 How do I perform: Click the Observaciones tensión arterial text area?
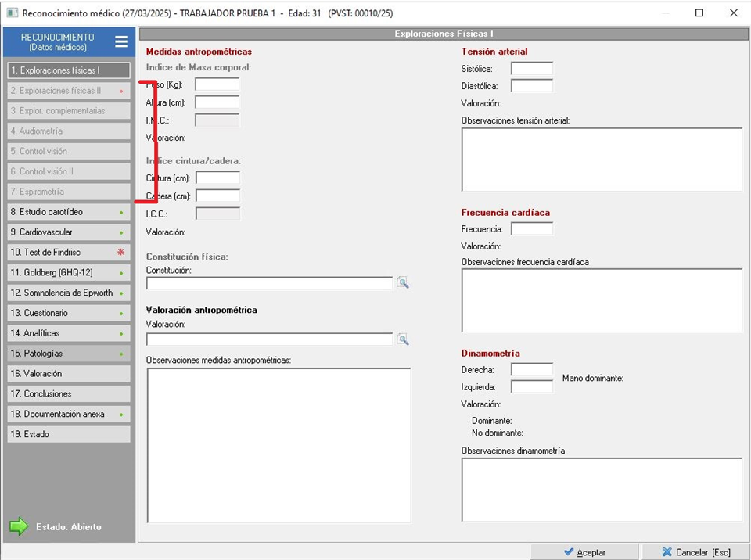click(x=601, y=160)
